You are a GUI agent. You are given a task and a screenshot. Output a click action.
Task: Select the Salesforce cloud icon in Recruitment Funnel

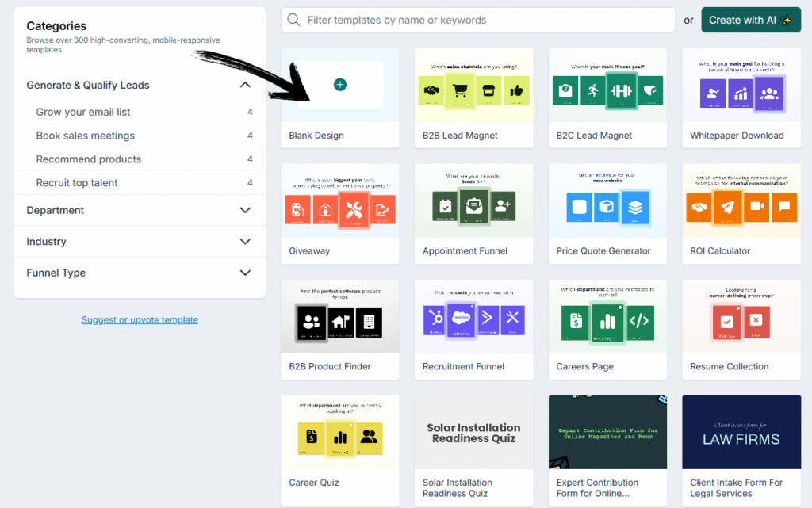point(461,319)
